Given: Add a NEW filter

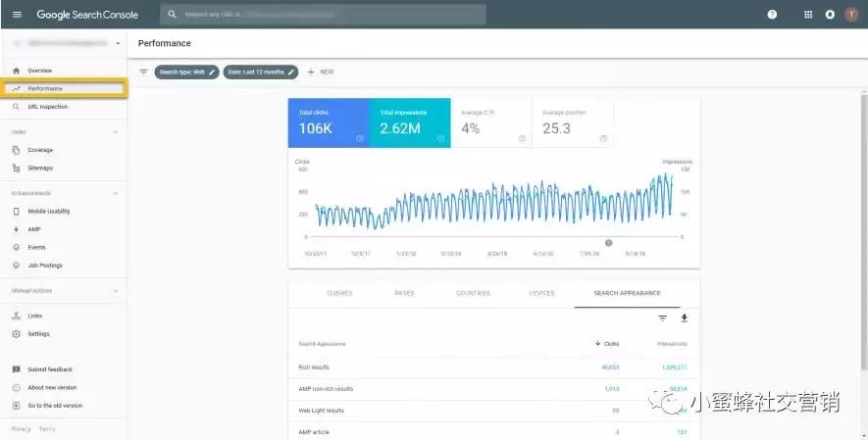Looking at the screenshot, I should click(321, 72).
